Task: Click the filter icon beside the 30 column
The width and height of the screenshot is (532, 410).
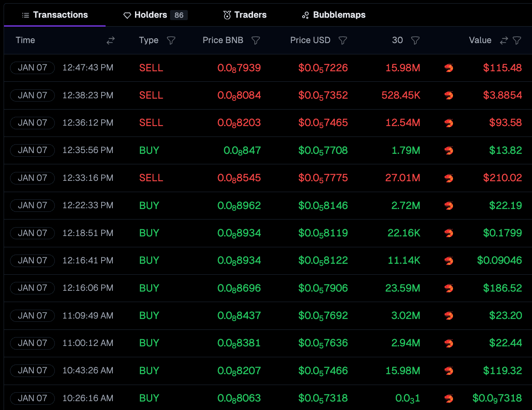Action: click(416, 40)
